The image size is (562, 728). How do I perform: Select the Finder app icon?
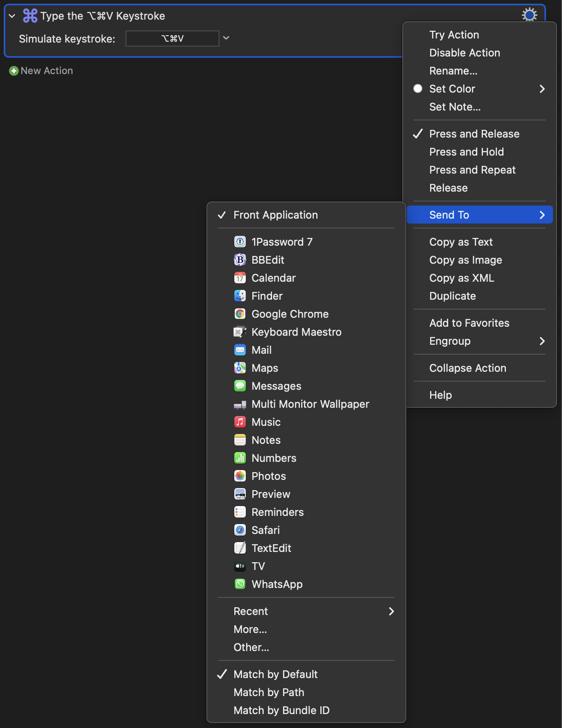pyautogui.click(x=240, y=296)
